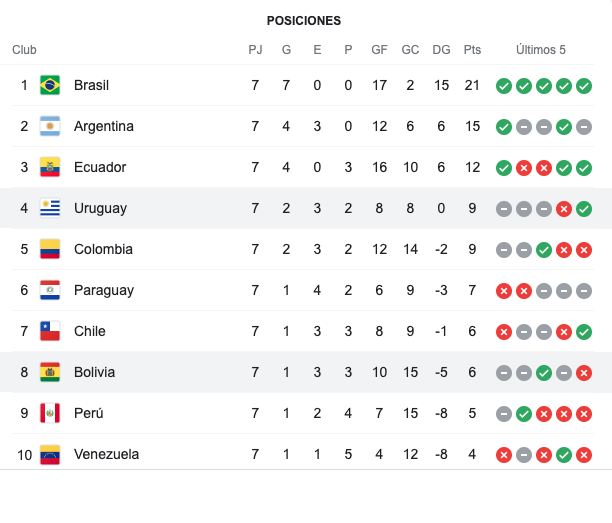Click the Pts column header
The height and width of the screenshot is (523, 612).
[x=472, y=50]
